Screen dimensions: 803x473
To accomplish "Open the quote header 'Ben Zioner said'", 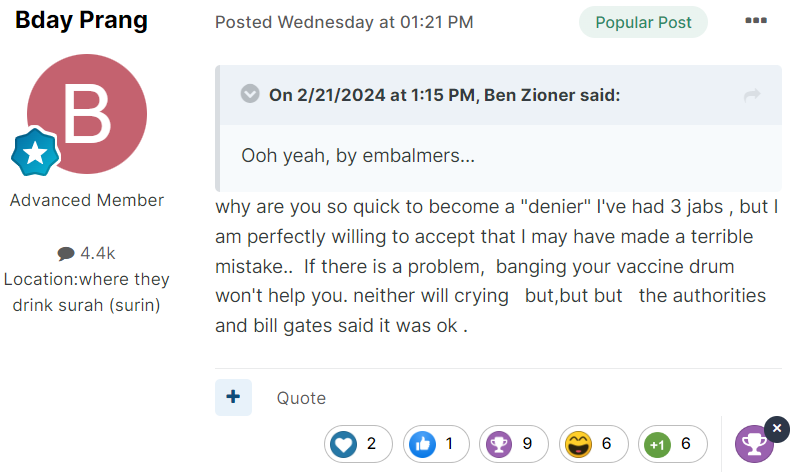I will [x=445, y=95].
